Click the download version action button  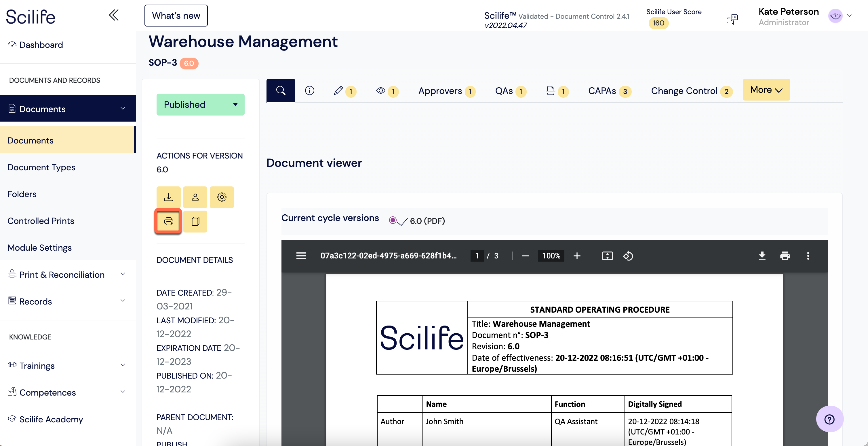(x=168, y=197)
